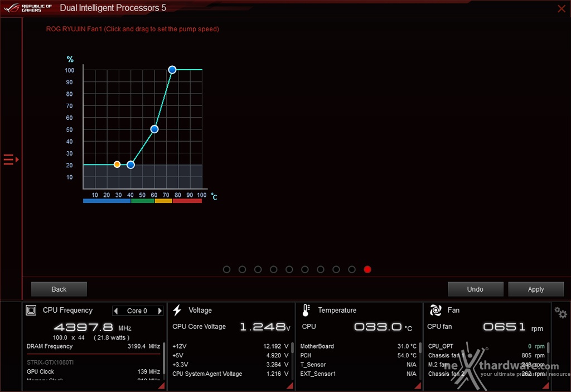The height and width of the screenshot is (392, 571).
Task: Click the Voltage lightning bolt icon
Action: [x=177, y=310]
